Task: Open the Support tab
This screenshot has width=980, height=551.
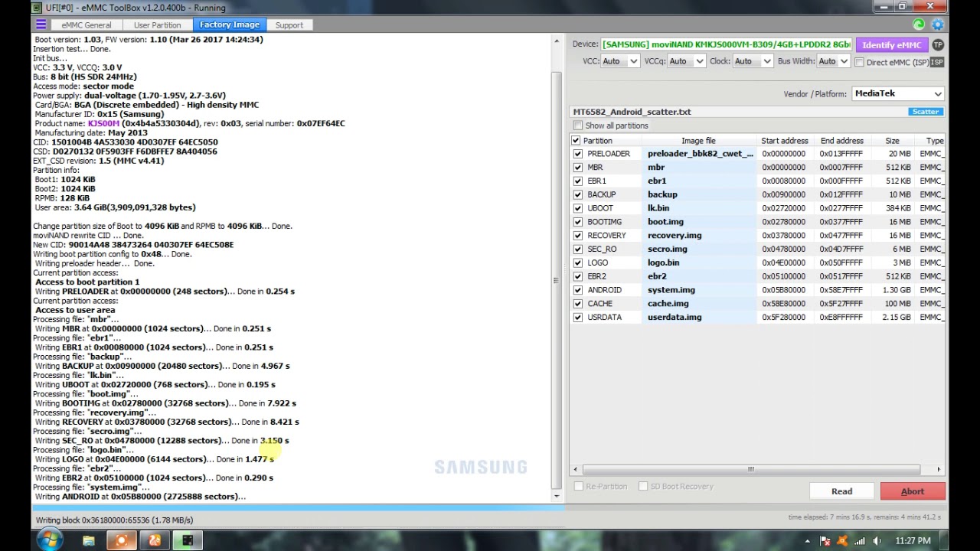Action: coord(289,25)
